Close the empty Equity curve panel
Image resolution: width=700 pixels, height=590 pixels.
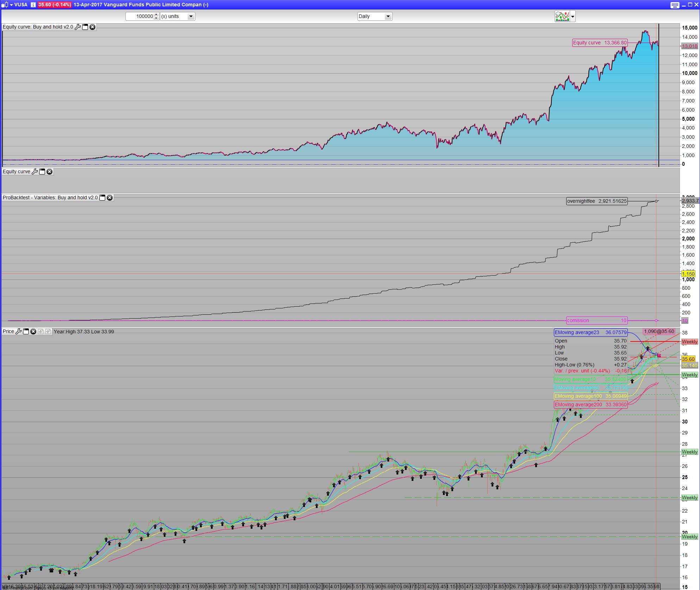pyautogui.click(x=50, y=172)
